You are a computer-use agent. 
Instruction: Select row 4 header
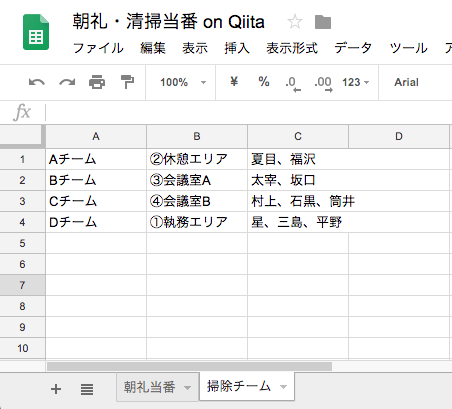point(22,222)
